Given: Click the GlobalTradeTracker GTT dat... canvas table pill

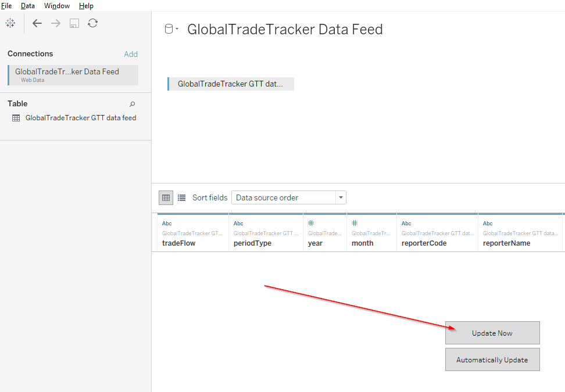Looking at the screenshot, I should point(231,84).
